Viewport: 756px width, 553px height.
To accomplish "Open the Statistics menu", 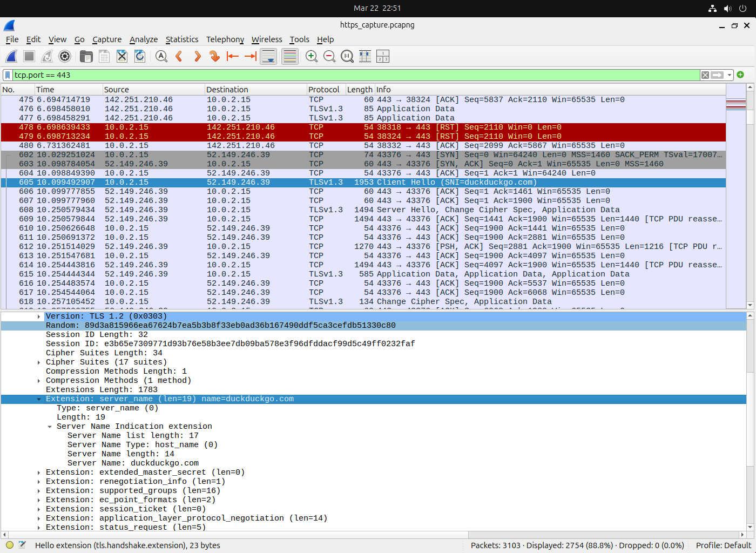I will coord(182,39).
